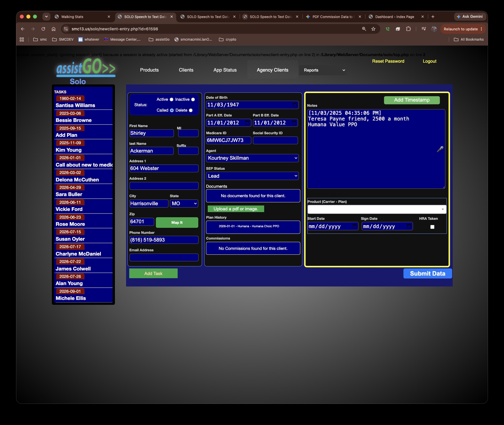Image resolution: width=504 pixels, height=425 pixels.
Task: Submit the form with Submit Data
Action: click(427, 274)
